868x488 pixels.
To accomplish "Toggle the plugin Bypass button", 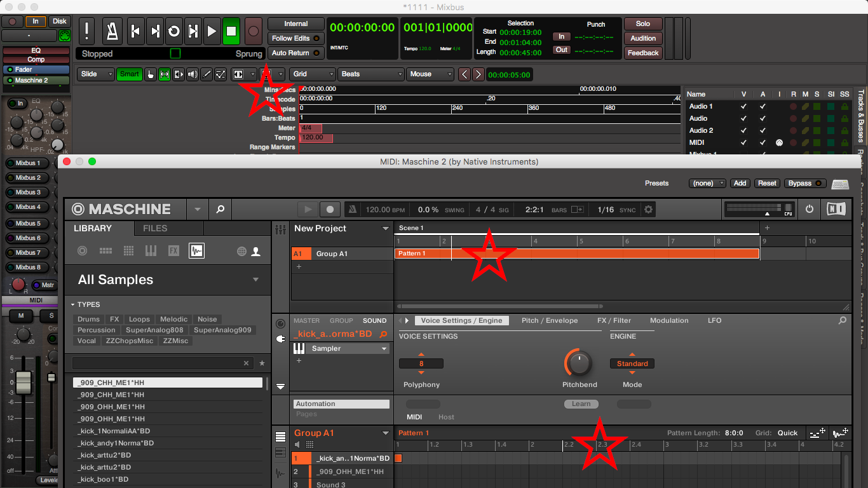I will 805,184.
